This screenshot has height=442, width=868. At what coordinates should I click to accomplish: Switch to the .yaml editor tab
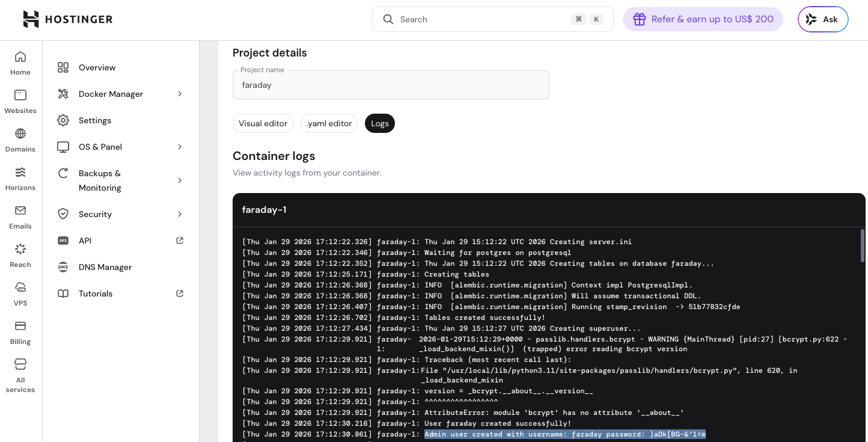coord(329,123)
